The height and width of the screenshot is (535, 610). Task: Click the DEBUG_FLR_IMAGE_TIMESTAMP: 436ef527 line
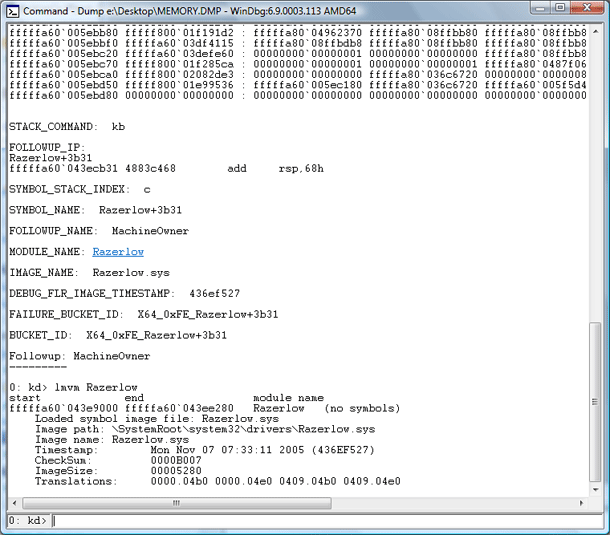pos(124,293)
